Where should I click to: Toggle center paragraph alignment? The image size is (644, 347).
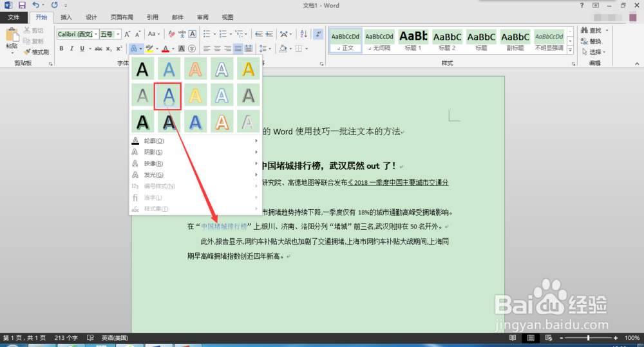click(x=217, y=48)
